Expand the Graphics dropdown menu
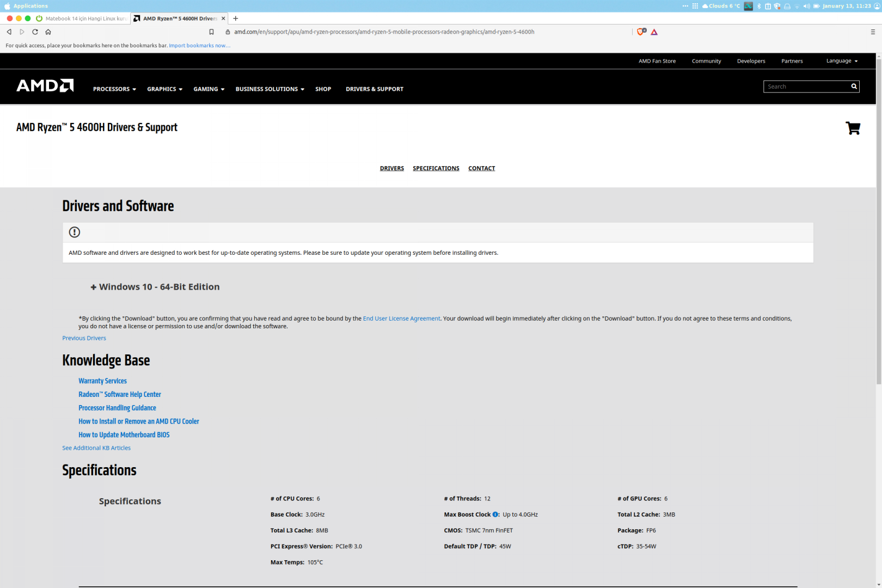This screenshot has height=588, width=882. pyautogui.click(x=165, y=89)
